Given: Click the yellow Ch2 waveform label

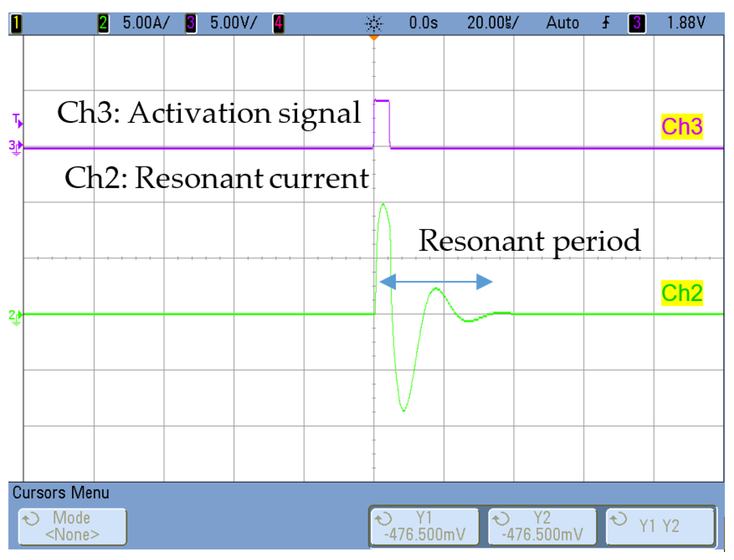Looking at the screenshot, I should tap(682, 293).
